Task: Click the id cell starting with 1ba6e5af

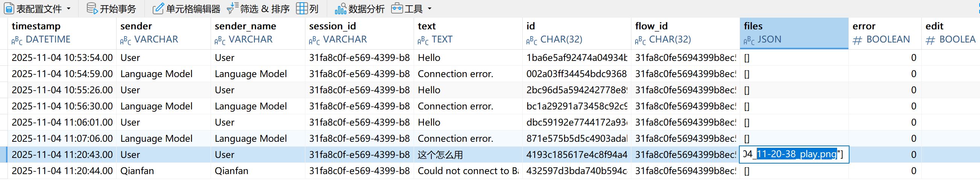Action: (x=576, y=58)
